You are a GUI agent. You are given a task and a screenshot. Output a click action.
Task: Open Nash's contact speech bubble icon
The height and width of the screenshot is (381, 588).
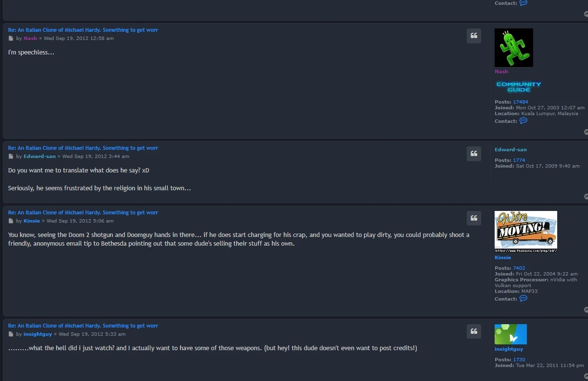coord(524,121)
